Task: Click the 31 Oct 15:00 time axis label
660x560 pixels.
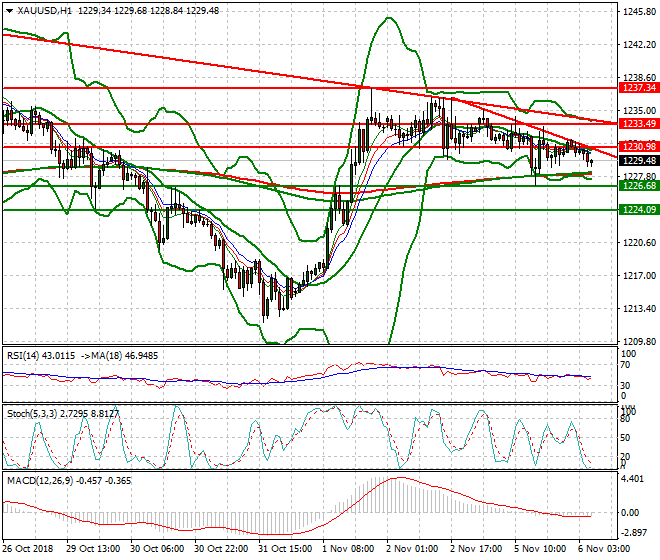Action: (x=285, y=549)
